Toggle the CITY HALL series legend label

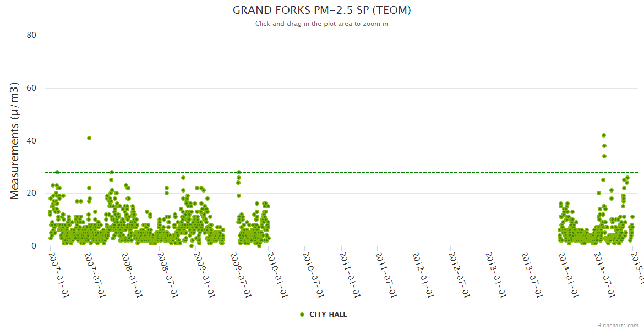tap(328, 315)
